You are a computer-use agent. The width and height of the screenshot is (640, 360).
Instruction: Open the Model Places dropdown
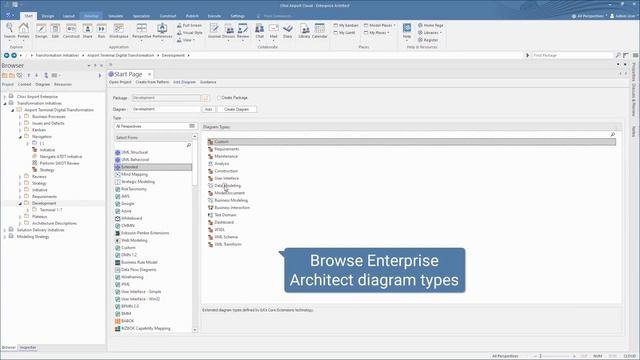[x=380, y=25]
